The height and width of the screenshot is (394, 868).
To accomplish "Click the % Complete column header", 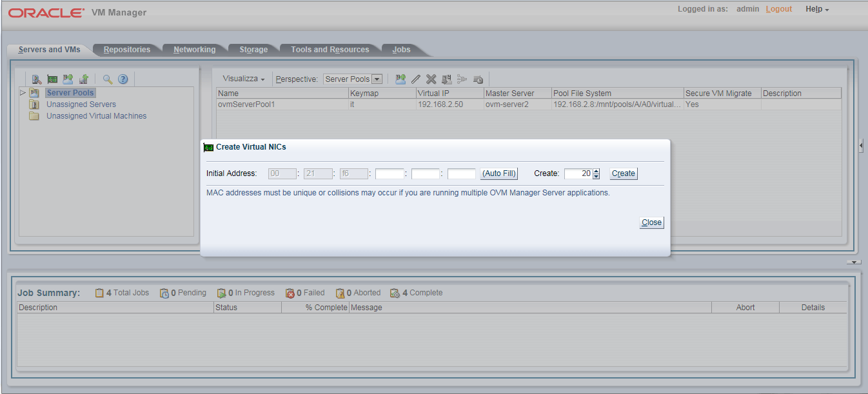I will point(315,308).
